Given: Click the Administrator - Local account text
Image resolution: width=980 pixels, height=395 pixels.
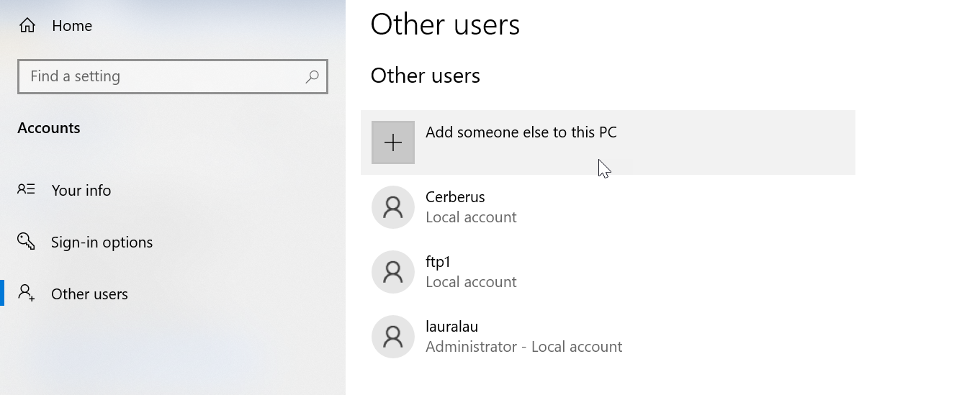Looking at the screenshot, I should (523, 347).
